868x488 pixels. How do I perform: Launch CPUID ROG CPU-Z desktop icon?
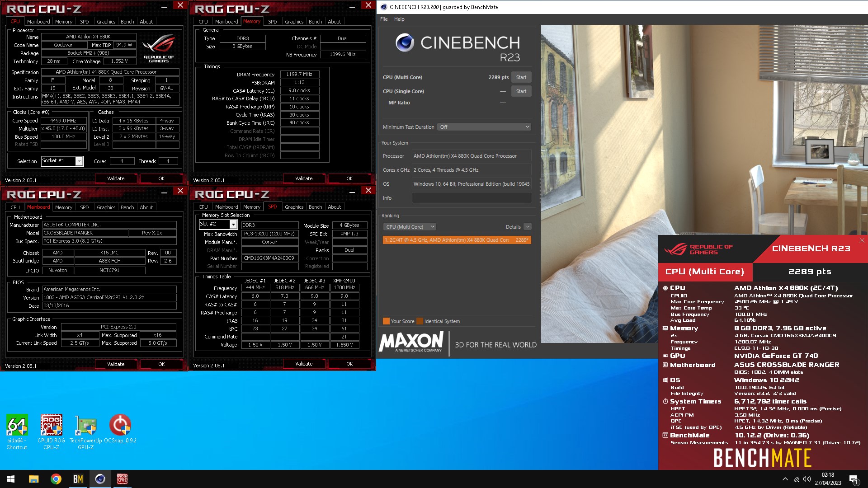[51, 432]
